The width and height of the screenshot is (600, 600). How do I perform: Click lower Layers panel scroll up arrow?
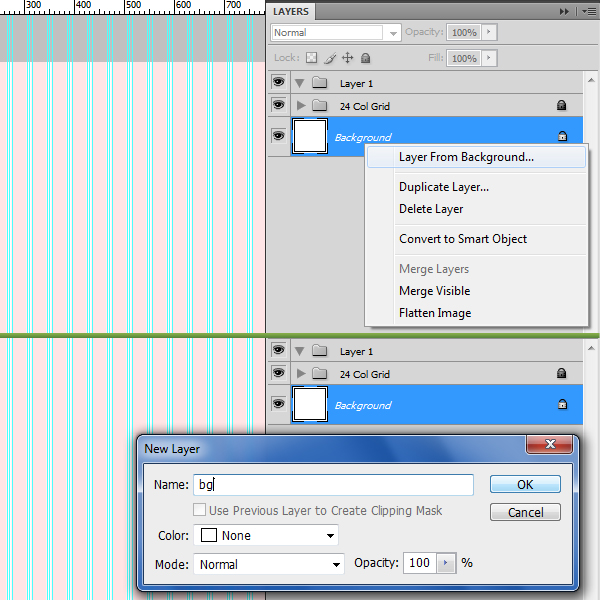591,348
